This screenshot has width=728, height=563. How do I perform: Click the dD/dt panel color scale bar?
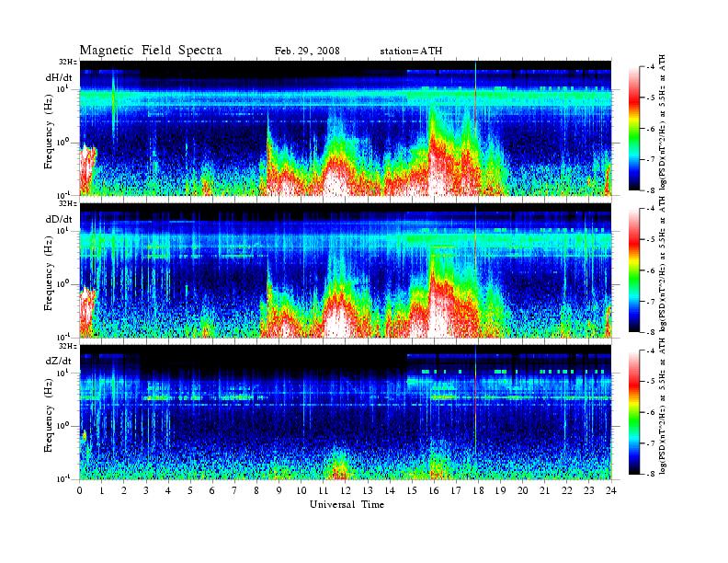634,270
